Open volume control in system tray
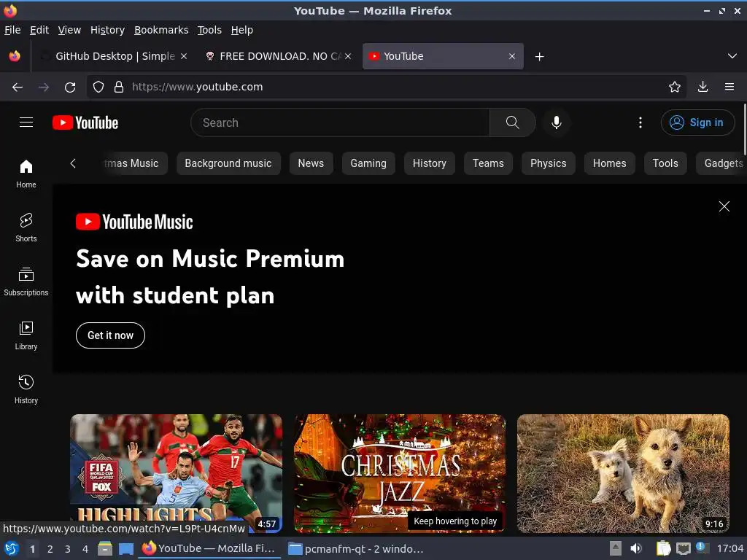747x560 pixels. pyautogui.click(x=636, y=548)
